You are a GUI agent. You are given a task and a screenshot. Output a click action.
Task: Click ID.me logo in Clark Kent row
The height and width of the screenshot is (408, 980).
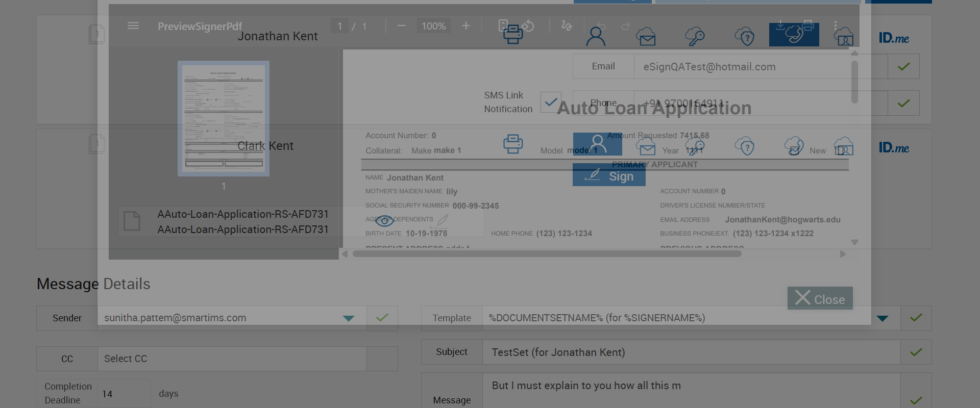[x=894, y=147]
